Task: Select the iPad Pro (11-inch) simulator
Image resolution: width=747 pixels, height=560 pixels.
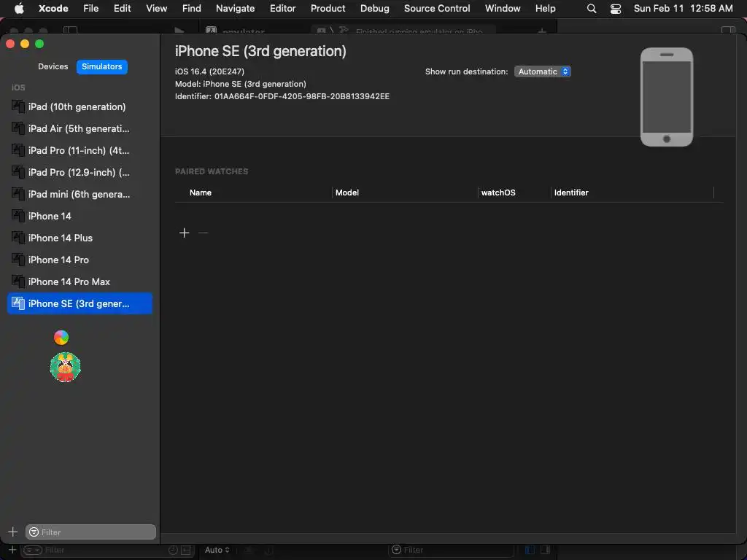Action: (80, 150)
